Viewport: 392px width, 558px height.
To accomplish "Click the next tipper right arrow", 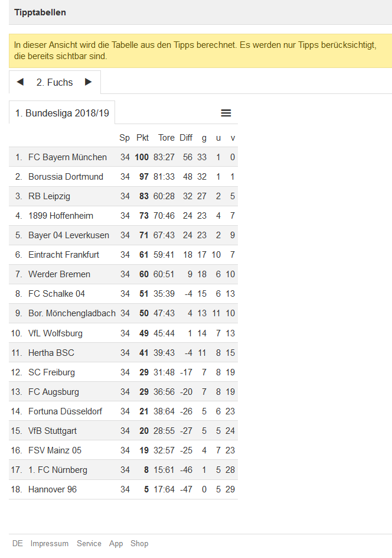I will click(x=89, y=82).
